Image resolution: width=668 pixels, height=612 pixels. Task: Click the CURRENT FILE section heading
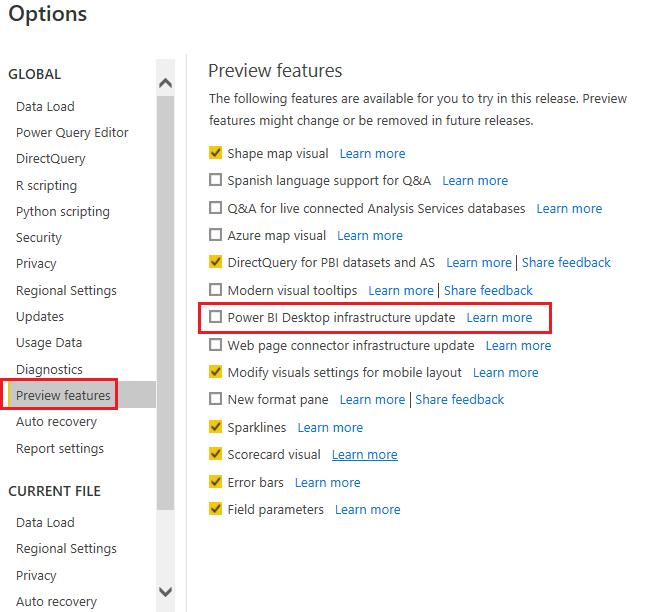click(55, 491)
